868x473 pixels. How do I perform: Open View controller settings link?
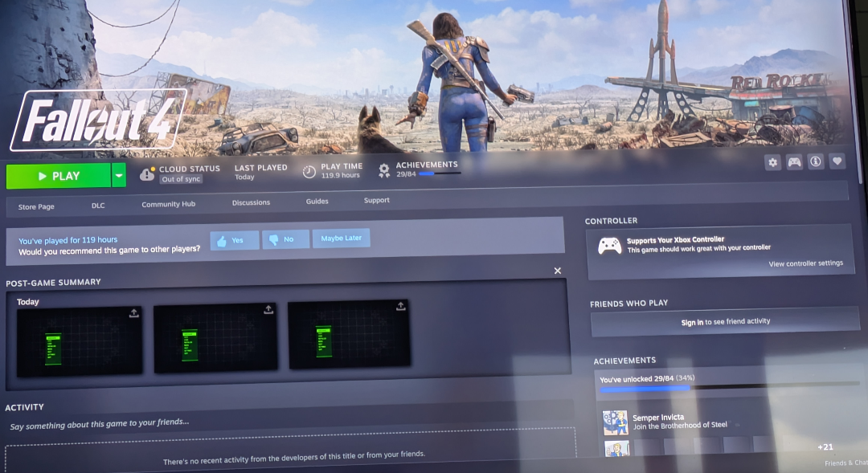point(805,263)
